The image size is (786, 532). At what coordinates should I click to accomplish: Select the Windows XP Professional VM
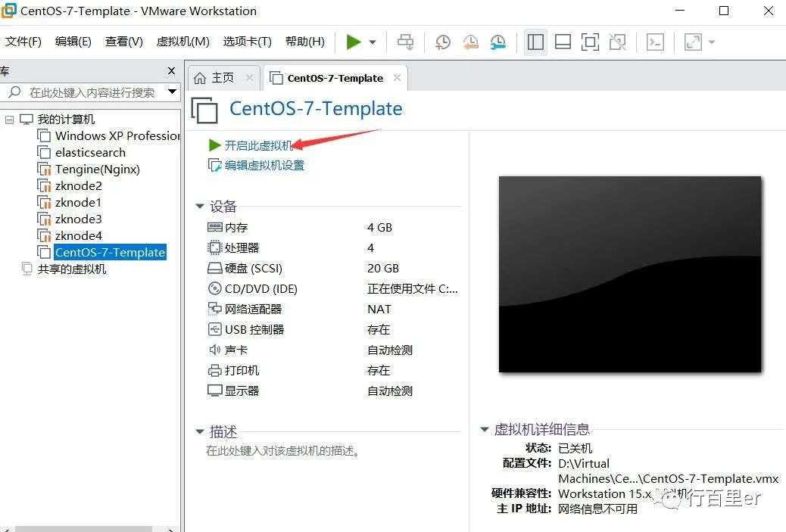117,135
